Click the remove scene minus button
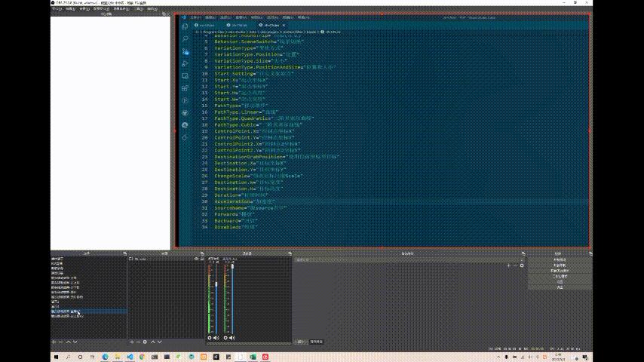 tap(60, 342)
